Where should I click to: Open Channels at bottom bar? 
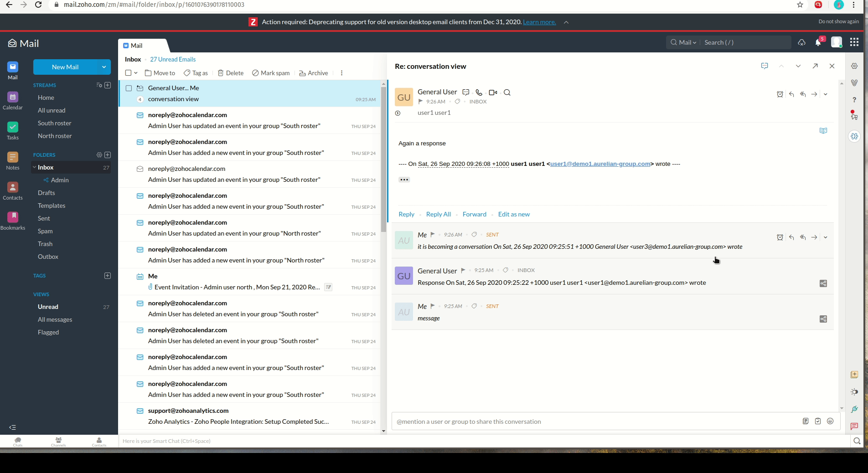(58, 441)
